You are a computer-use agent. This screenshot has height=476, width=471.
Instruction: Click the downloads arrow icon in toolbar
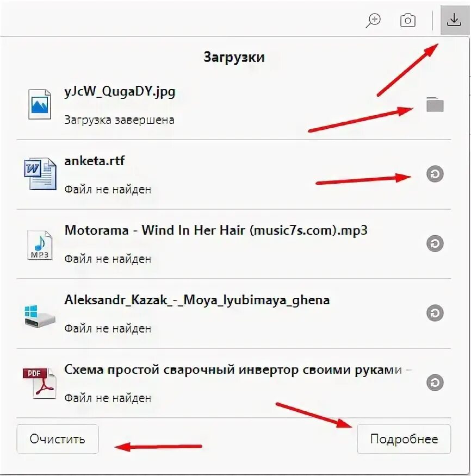pyautogui.click(x=454, y=20)
